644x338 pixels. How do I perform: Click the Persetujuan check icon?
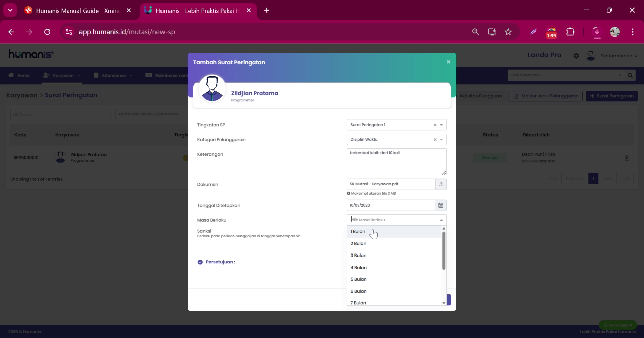[200, 262]
